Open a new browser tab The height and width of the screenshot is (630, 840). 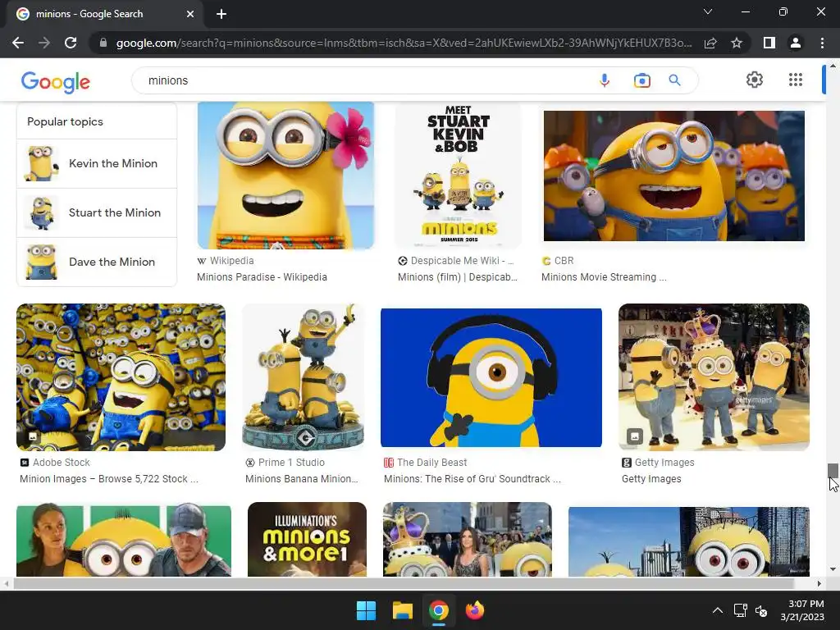coord(221,14)
